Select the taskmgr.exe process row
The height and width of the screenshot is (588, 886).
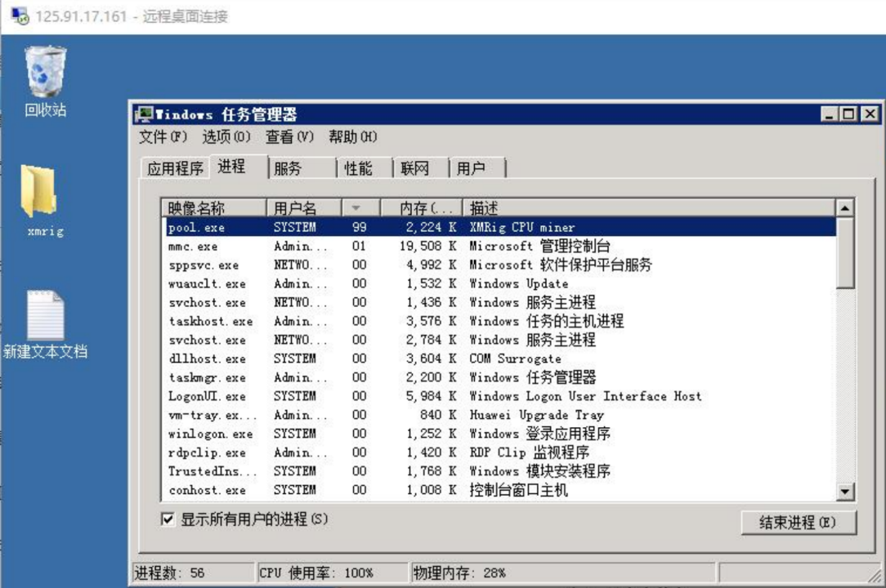499,377
